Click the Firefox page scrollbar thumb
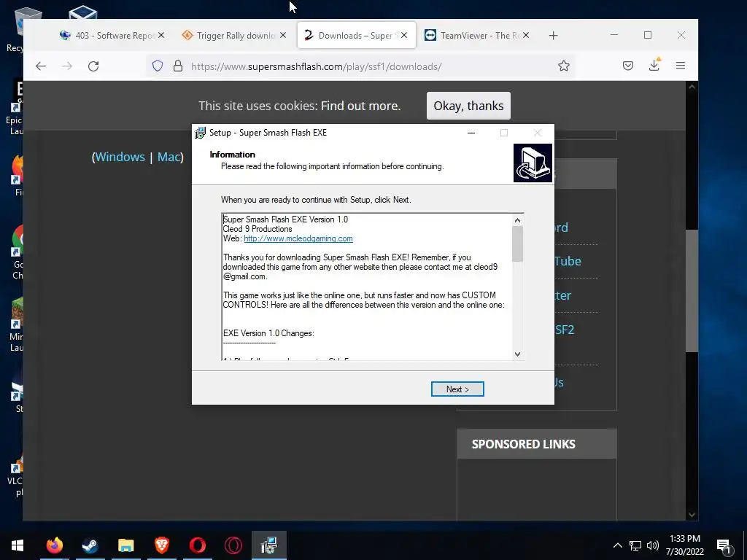The image size is (747, 560). [x=692, y=291]
